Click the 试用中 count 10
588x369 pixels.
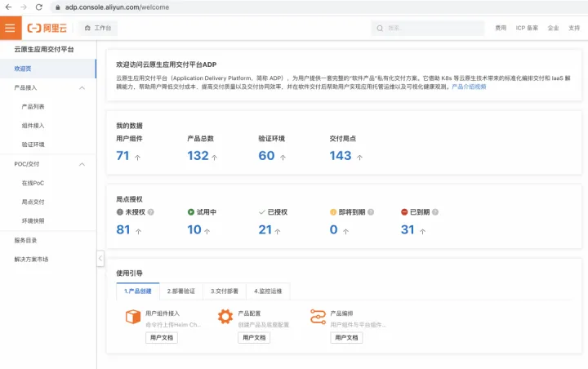(x=194, y=229)
